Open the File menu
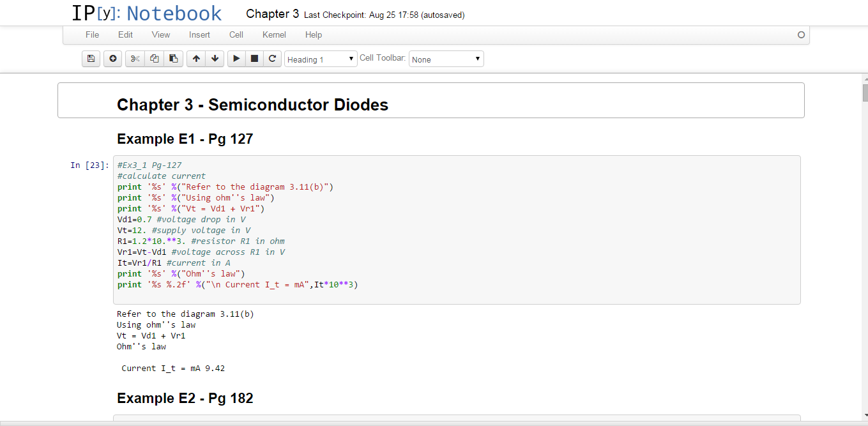This screenshot has width=868, height=426. tap(92, 34)
